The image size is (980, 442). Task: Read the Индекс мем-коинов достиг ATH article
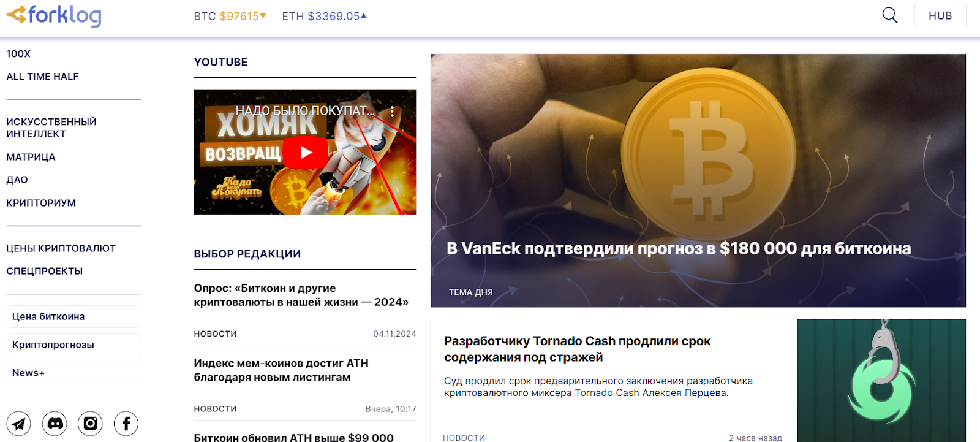point(281,370)
